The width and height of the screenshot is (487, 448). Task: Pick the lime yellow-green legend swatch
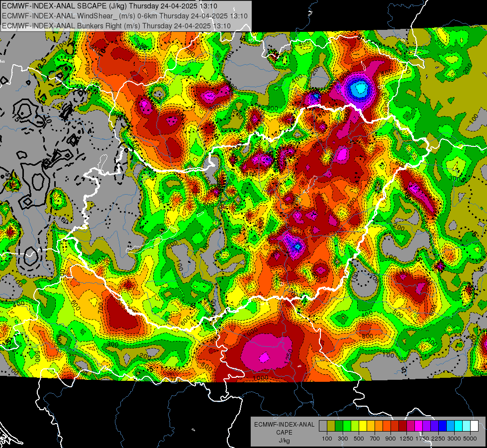click(x=355, y=426)
